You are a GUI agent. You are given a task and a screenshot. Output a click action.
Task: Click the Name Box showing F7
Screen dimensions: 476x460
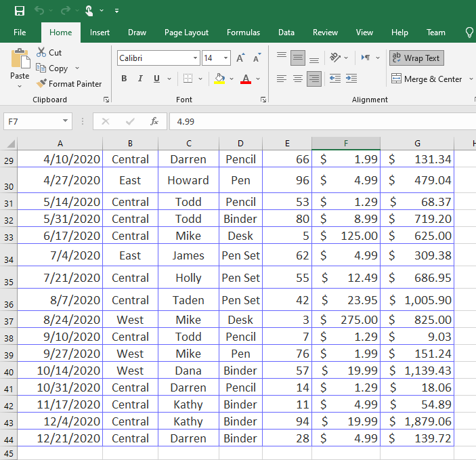click(38, 121)
